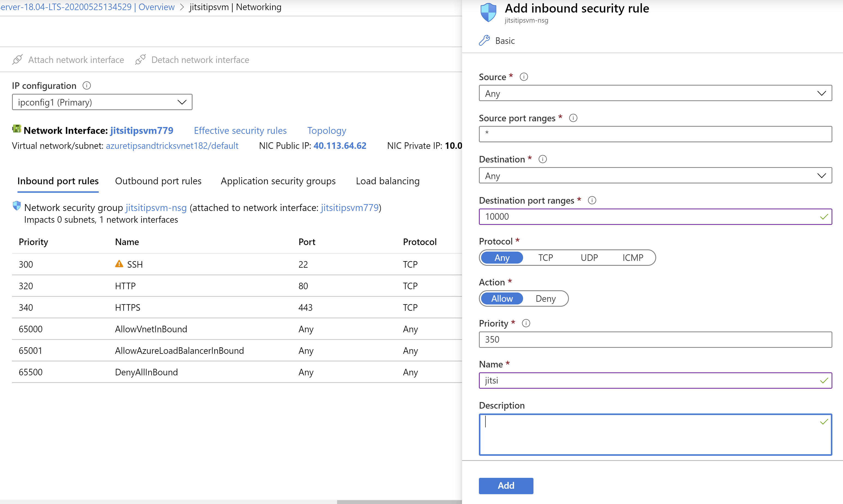Screen dimensions: 843x504
Task: Click the Destination info icon
Action: pos(543,159)
